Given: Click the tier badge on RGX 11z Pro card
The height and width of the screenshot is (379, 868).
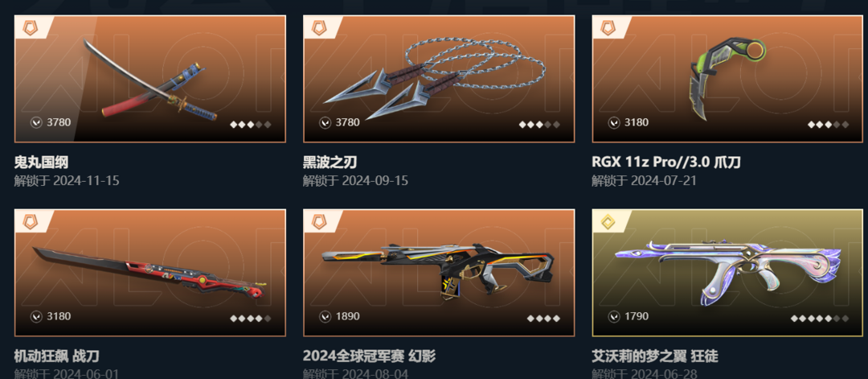Looking at the screenshot, I should pos(608,27).
